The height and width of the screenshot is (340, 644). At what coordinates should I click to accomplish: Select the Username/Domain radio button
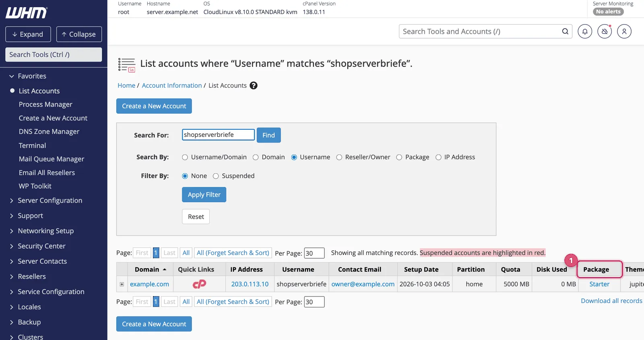[185, 158]
